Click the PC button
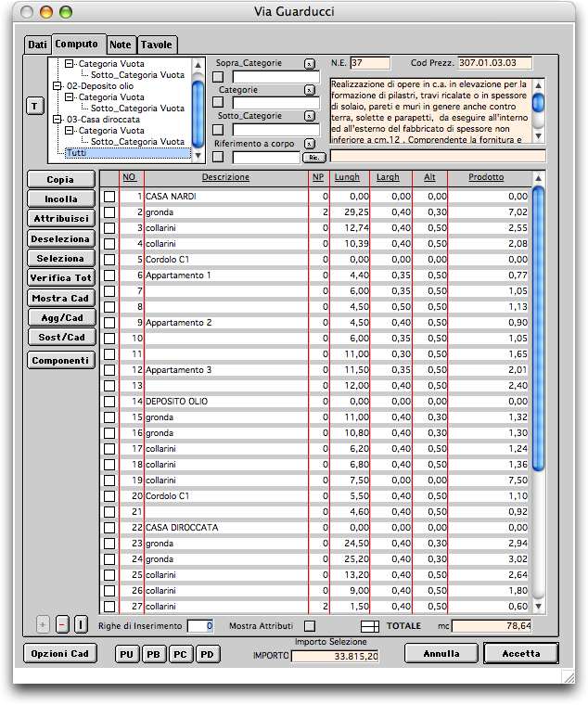The height and width of the screenshot is (705, 588). pos(180,654)
